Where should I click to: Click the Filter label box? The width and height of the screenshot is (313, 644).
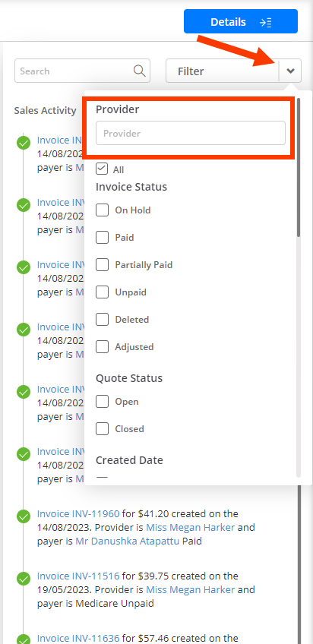223,71
